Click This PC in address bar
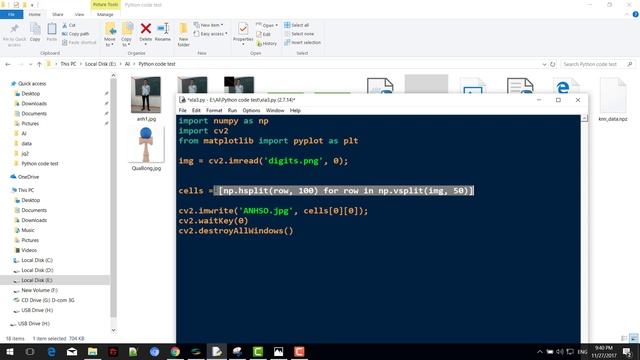This screenshot has height=360, width=640. coord(68,64)
